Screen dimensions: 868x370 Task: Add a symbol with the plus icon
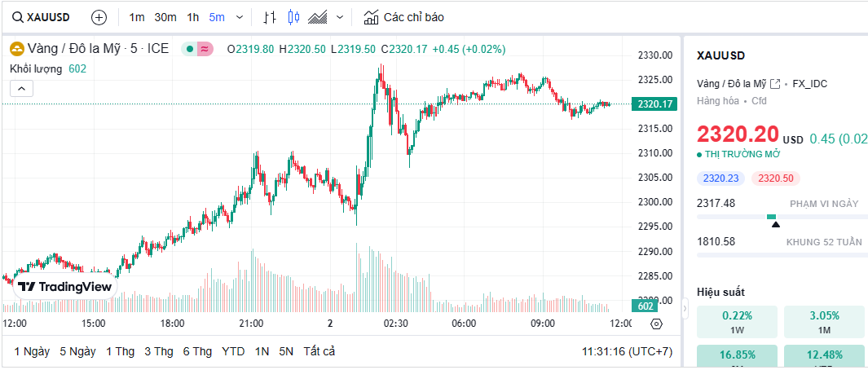(x=99, y=17)
